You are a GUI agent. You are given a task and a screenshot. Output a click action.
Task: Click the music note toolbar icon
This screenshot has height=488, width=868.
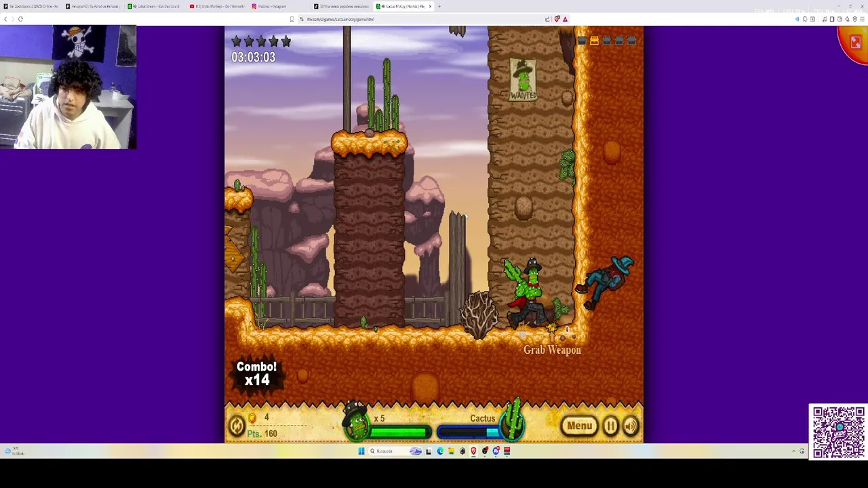tap(825, 19)
